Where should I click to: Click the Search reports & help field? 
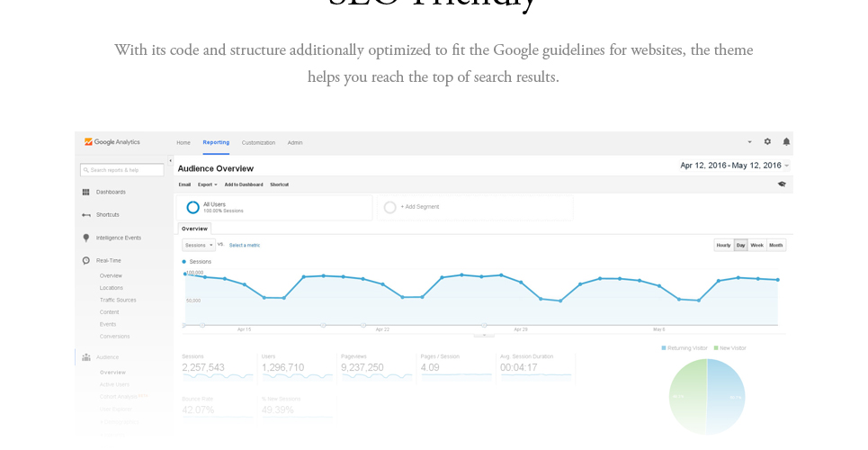122,170
